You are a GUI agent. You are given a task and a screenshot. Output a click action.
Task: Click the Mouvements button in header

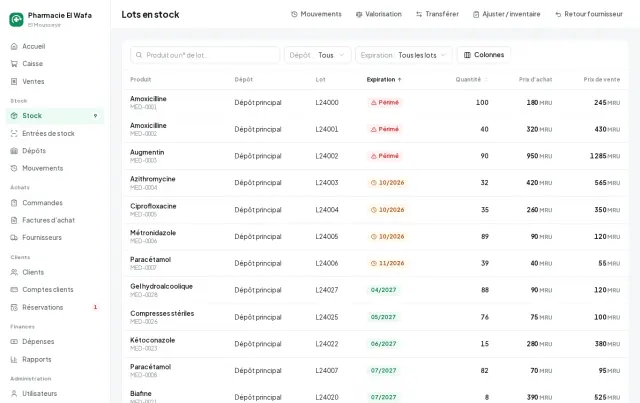pos(316,14)
